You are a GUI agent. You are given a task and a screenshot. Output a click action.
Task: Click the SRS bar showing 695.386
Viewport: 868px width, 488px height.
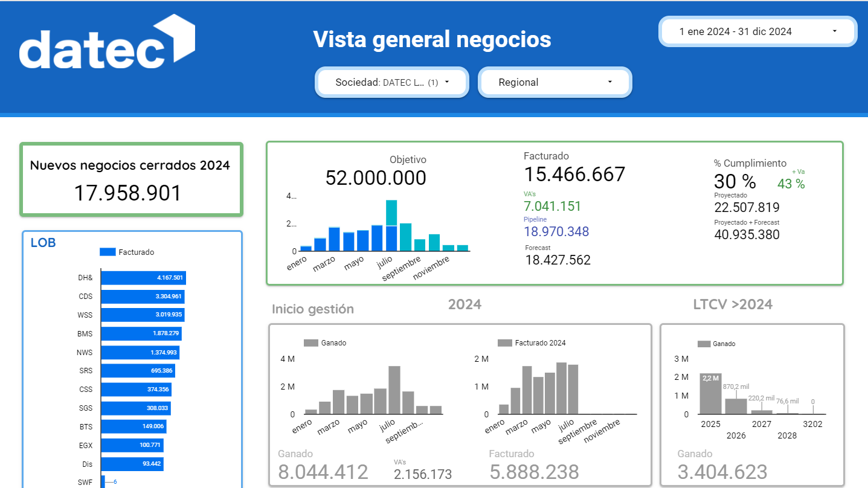(138, 371)
